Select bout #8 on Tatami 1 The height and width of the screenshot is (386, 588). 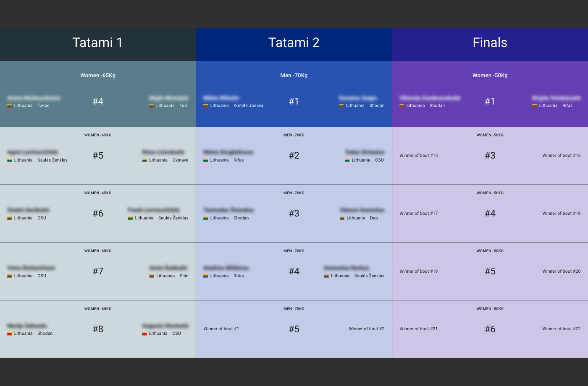pyautogui.click(x=98, y=329)
